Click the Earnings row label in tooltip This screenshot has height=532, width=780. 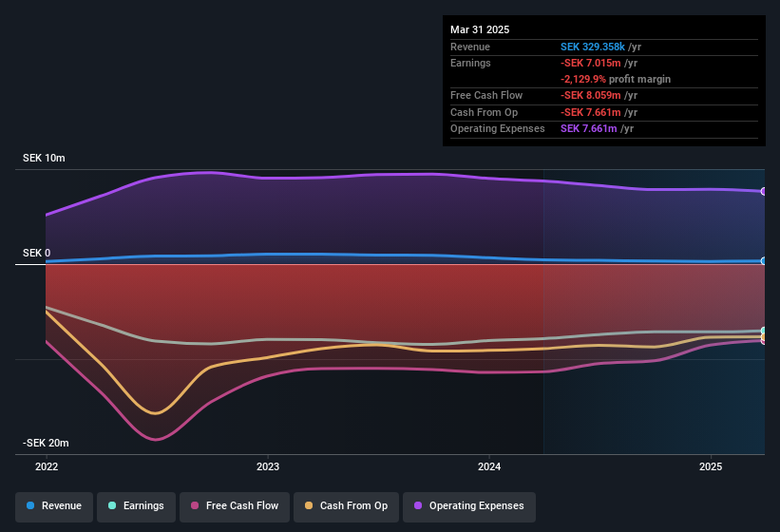click(470, 63)
